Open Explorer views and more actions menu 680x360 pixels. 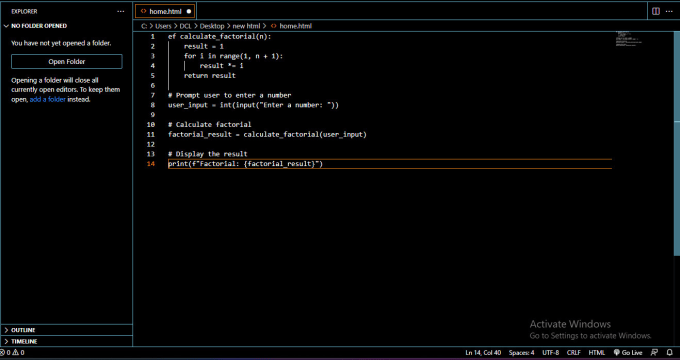121,11
